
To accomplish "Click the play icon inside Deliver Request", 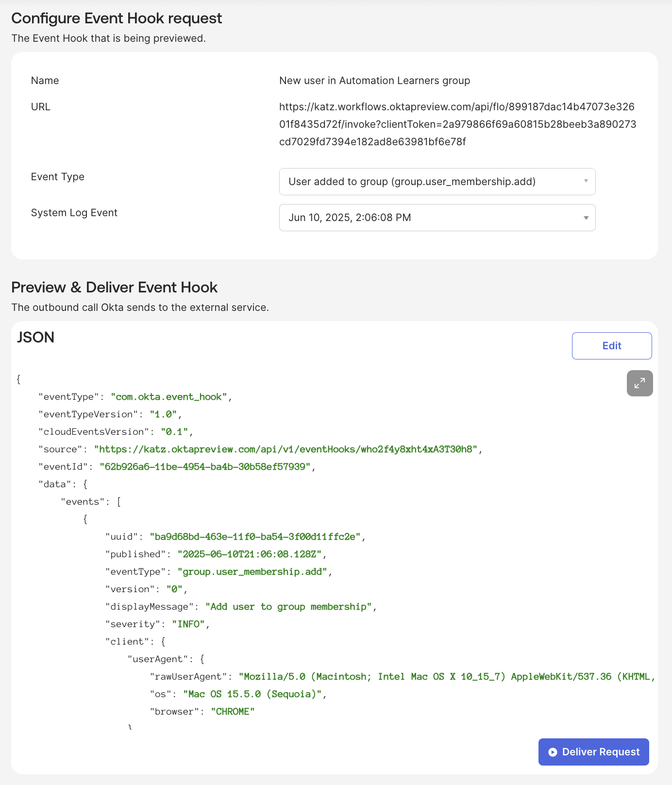I will pos(552,751).
